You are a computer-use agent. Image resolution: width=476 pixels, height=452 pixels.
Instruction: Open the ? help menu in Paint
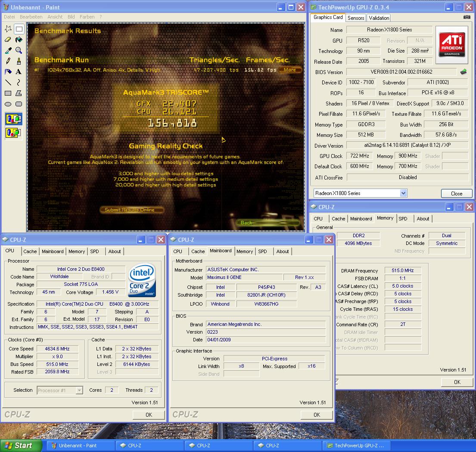click(x=101, y=17)
